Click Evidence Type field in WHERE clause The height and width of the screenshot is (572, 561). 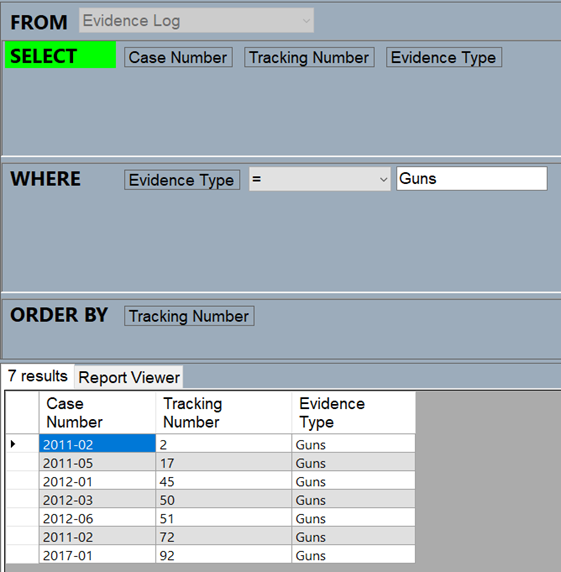182,180
